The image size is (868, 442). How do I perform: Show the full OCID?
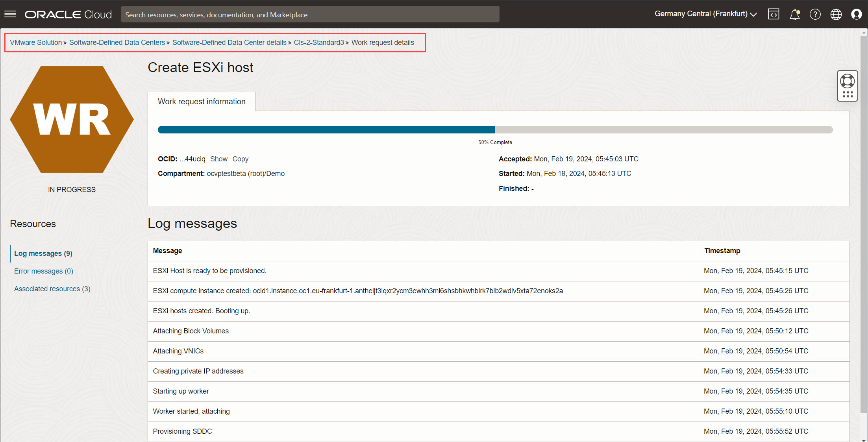(x=218, y=159)
